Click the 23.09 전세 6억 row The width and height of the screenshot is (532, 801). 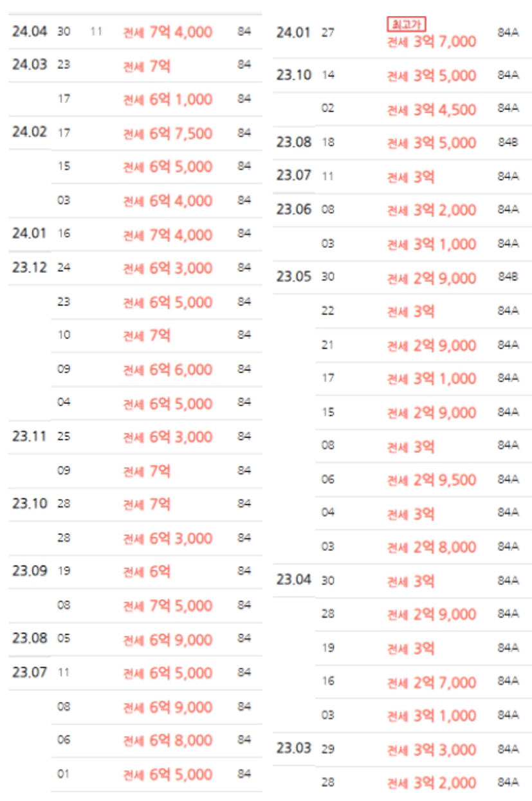[x=135, y=571]
